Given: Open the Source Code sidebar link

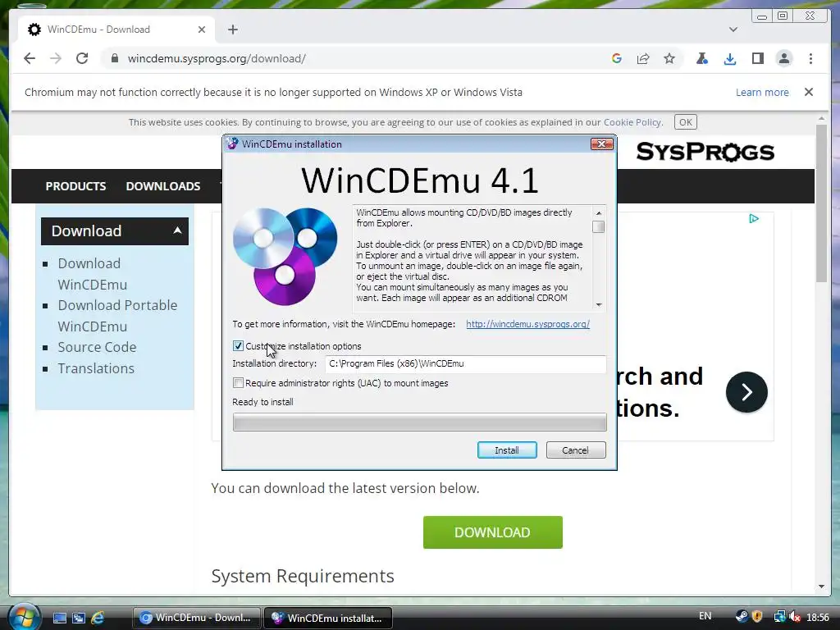Looking at the screenshot, I should (x=97, y=347).
